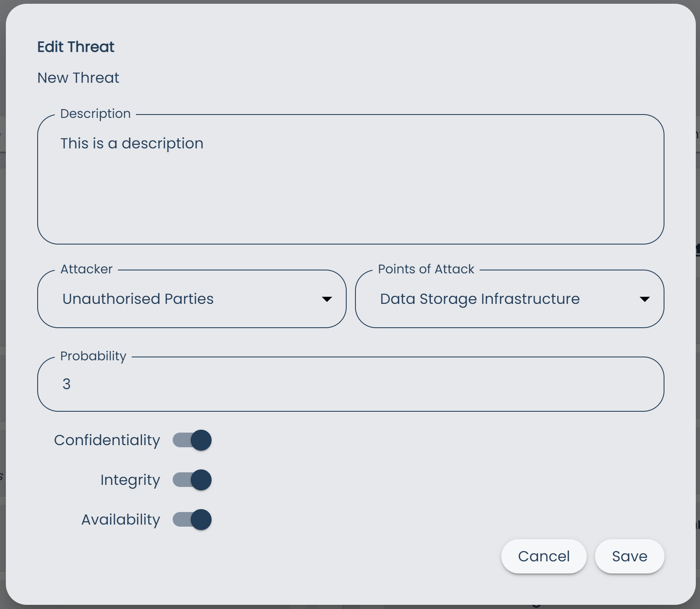Turn off the Availability switch
This screenshot has height=609, width=700.
tap(192, 520)
